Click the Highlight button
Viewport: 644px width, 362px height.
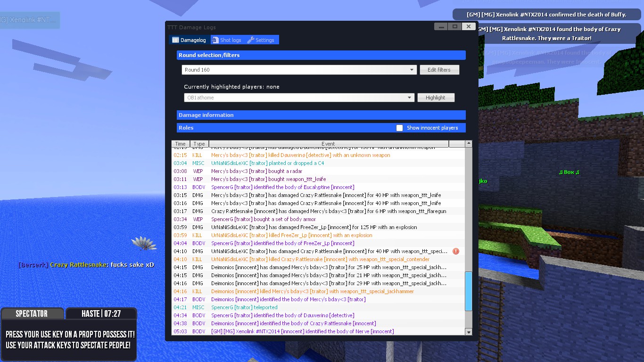click(x=436, y=98)
